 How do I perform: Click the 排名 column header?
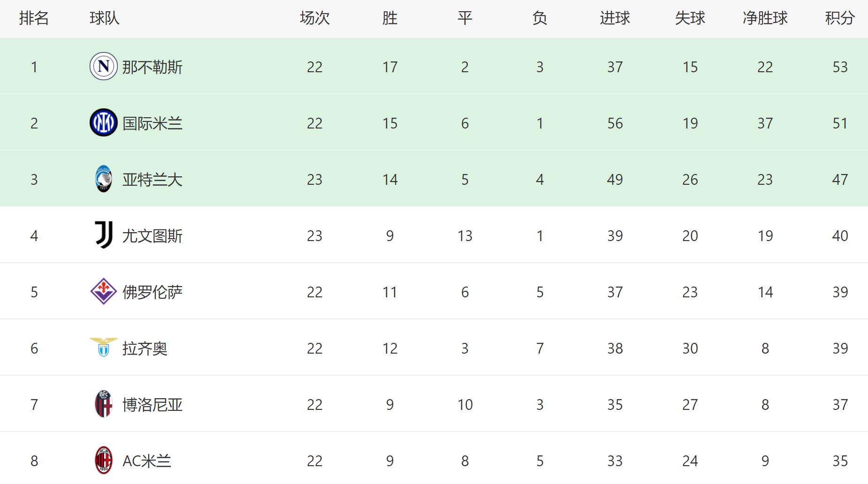[34, 18]
